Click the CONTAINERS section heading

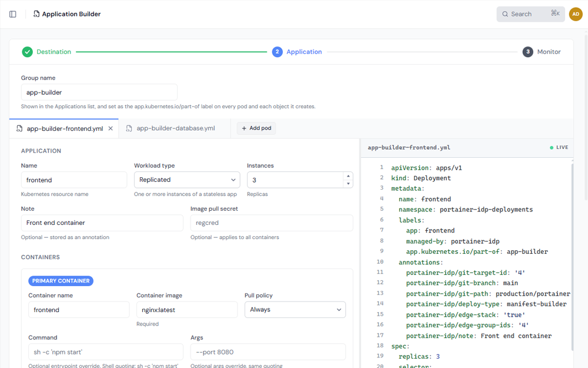[40, 257]
